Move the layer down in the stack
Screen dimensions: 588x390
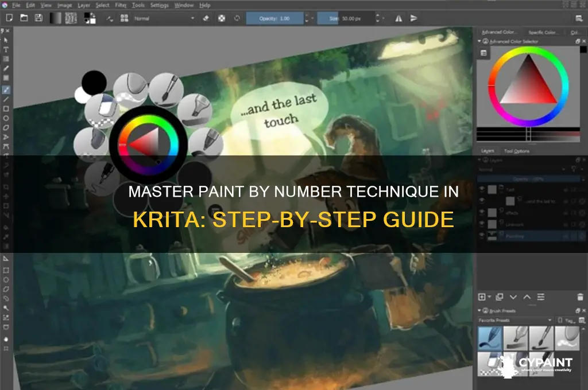point(513,297)
